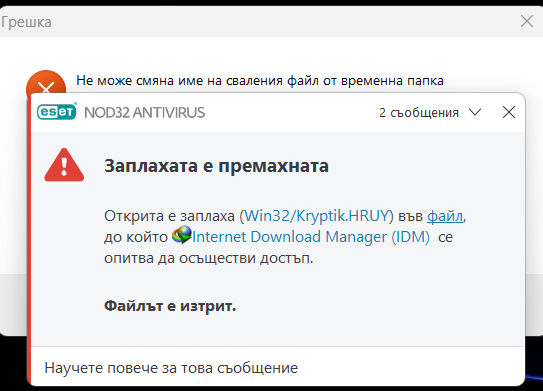Screen dimensions: 543x391
Task: Click the Не може смяна име error message
Action: pyautogui.click(x=260, y=81)
